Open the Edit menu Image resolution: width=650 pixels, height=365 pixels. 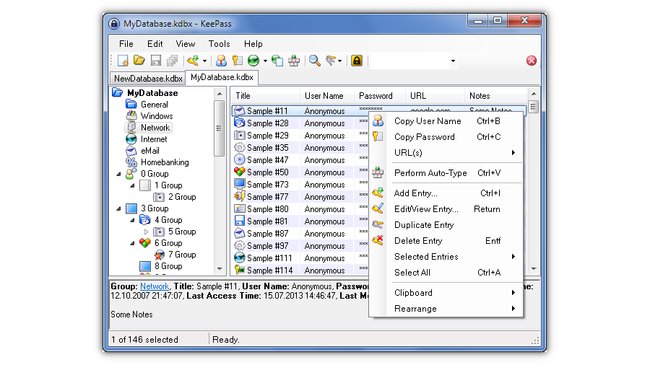155,44
